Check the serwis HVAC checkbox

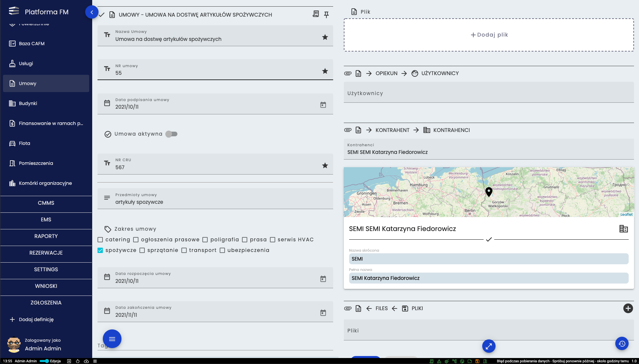pyautogui.click(x=273, y=240)
